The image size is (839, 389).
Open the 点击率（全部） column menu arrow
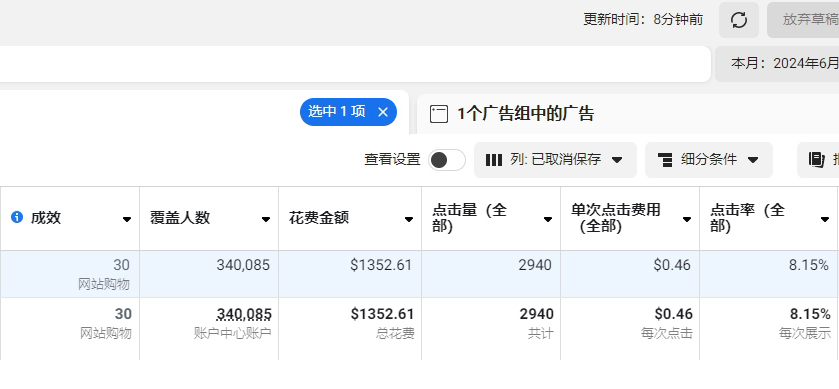pos(825,219)
